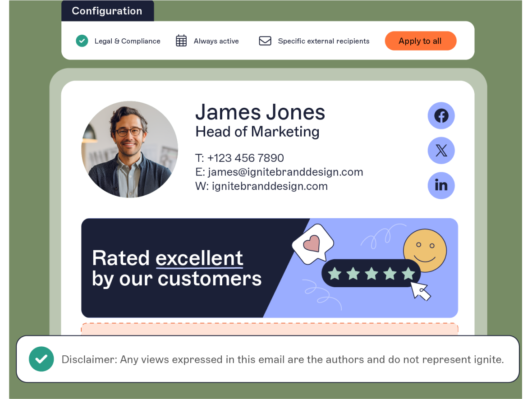532x399 pixels.
Task: Click the five-star rating bar
Action: point(371,273)
